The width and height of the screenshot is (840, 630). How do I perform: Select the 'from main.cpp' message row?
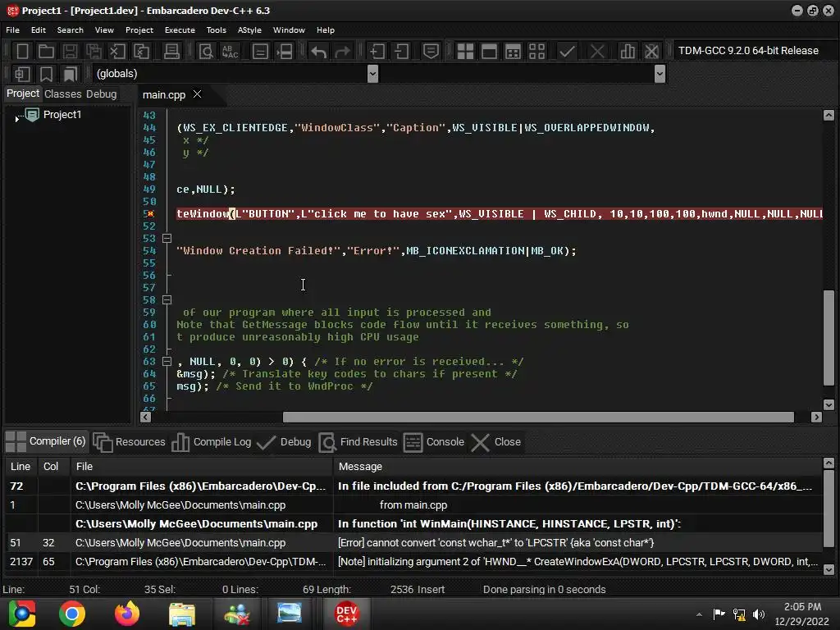tap(413, 504)
